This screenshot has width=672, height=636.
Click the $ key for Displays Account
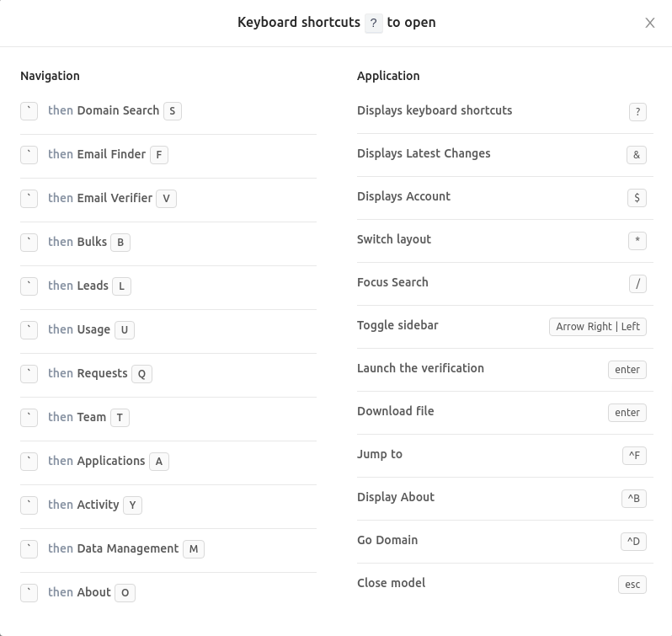637,198
